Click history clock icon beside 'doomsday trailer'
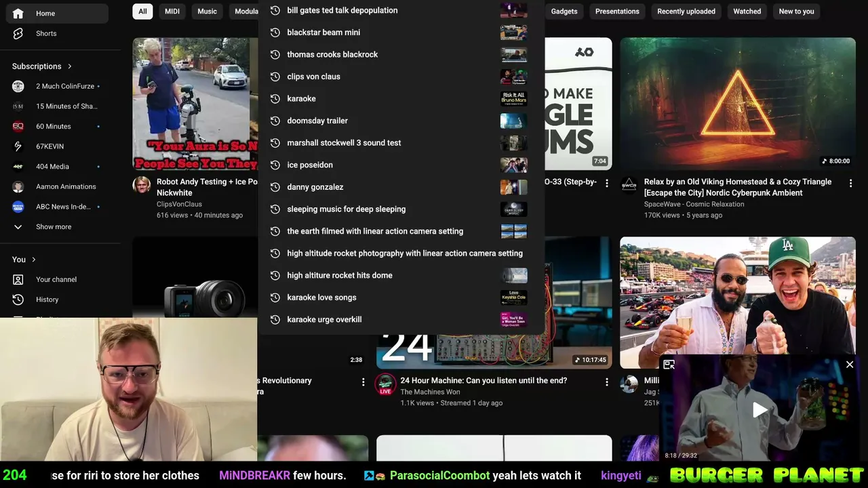The width and height of the screenshot is (868, 488). tap(275, 121)
